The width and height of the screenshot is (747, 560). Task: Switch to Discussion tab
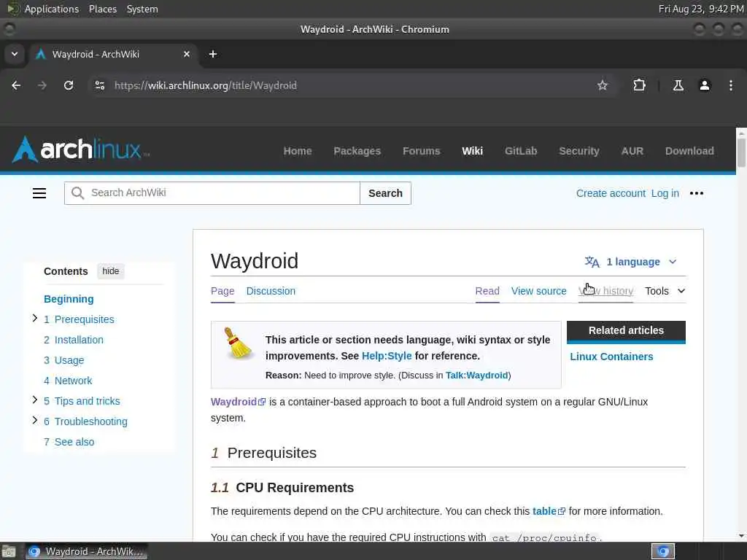(x=271, y=291)
